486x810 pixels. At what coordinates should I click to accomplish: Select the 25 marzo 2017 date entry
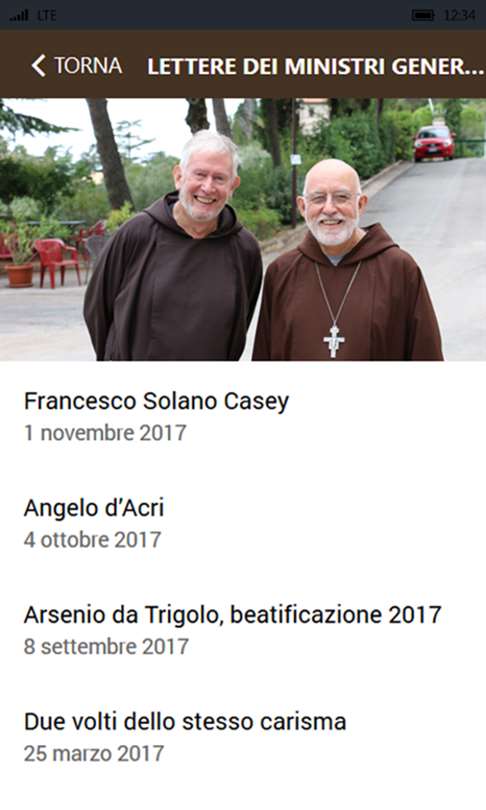pyautogui.click(x=93, y=754)
